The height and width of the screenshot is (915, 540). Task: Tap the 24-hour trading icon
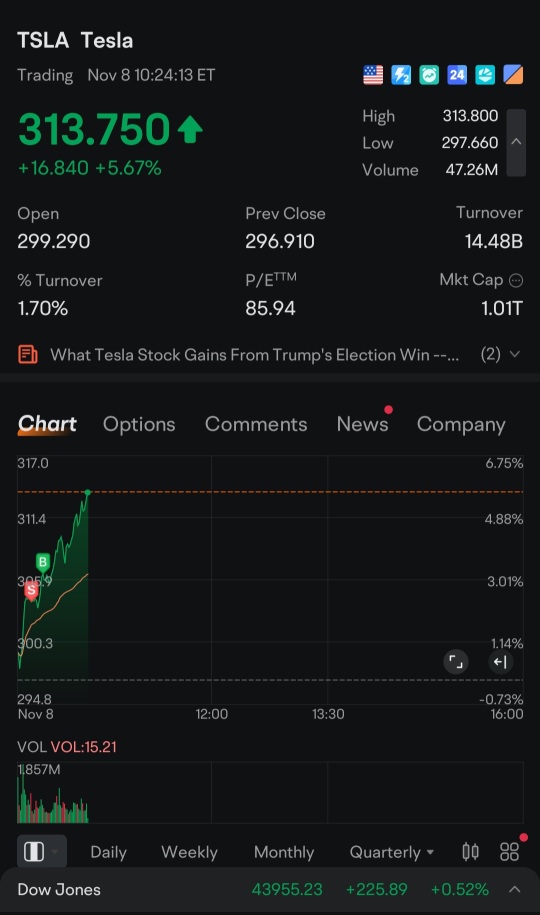coord(457,75)
